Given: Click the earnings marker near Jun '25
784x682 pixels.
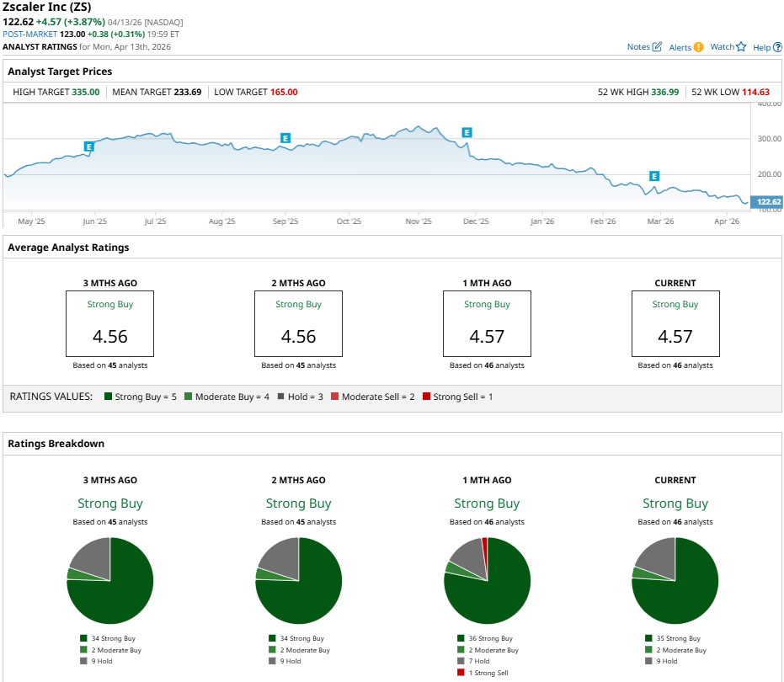Looking at the screenshot, I should [88, 147].
